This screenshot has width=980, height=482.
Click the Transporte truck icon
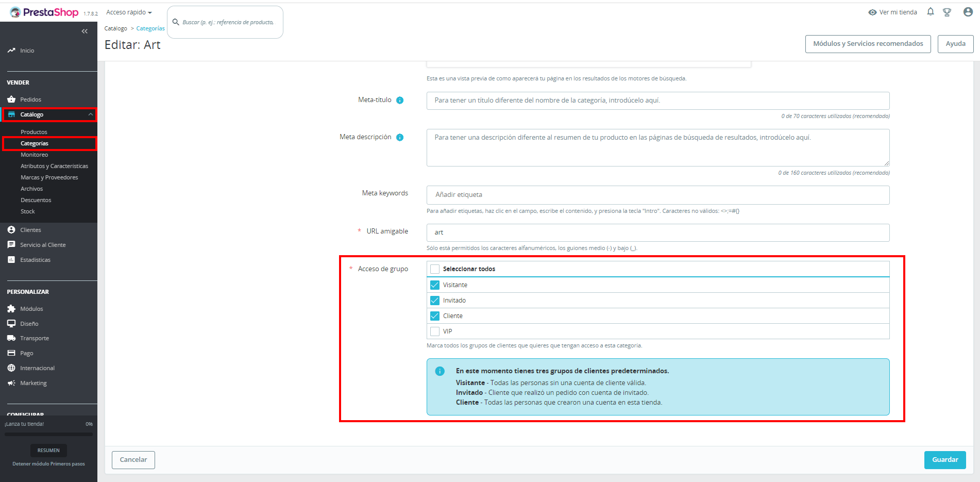point(11,338)
